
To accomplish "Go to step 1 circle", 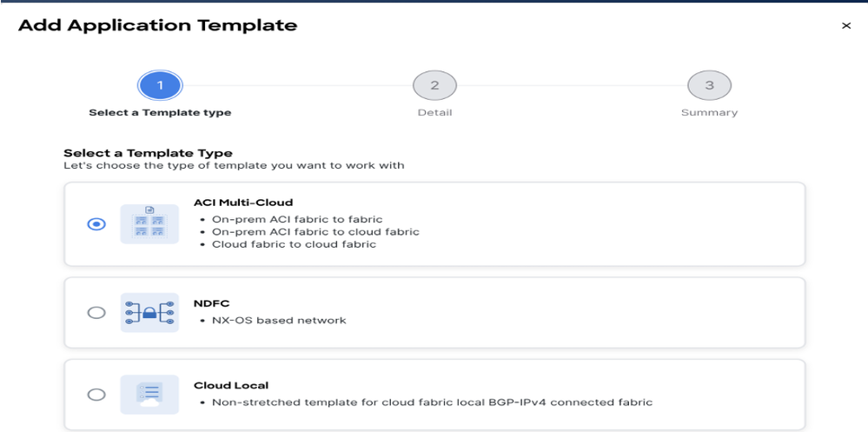I will 160,85.
